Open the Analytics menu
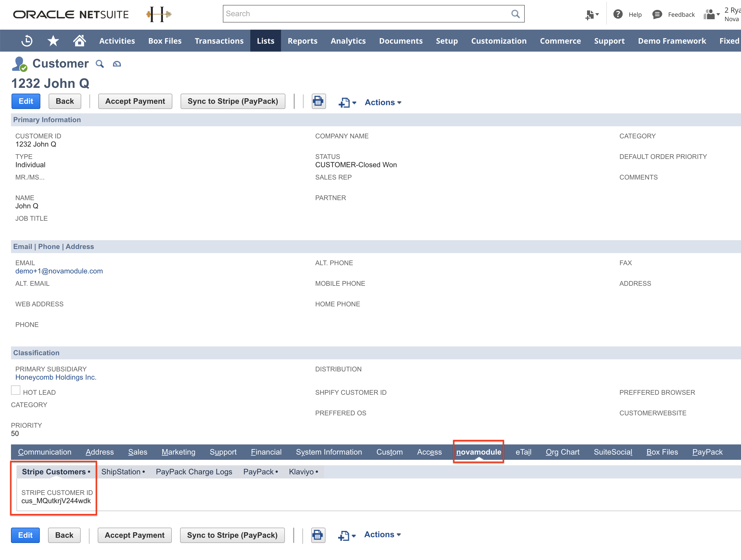 [348, 41]
